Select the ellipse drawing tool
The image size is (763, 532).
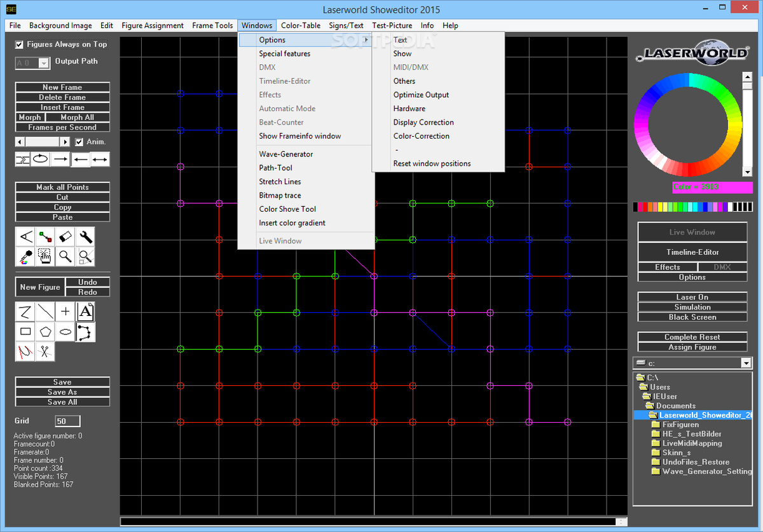tap(65, 332)
